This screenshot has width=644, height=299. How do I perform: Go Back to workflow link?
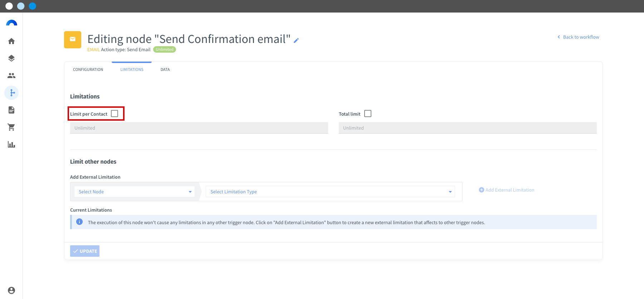pos(578,37)
